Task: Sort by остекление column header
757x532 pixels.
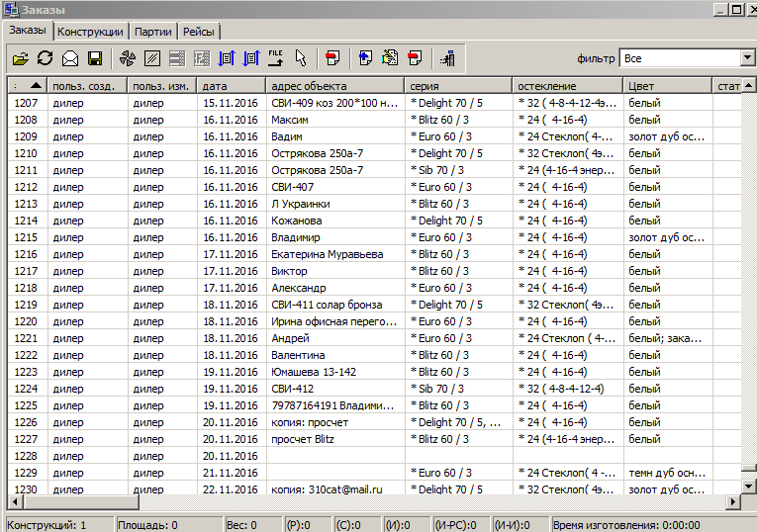Action: tap(567, 86)
